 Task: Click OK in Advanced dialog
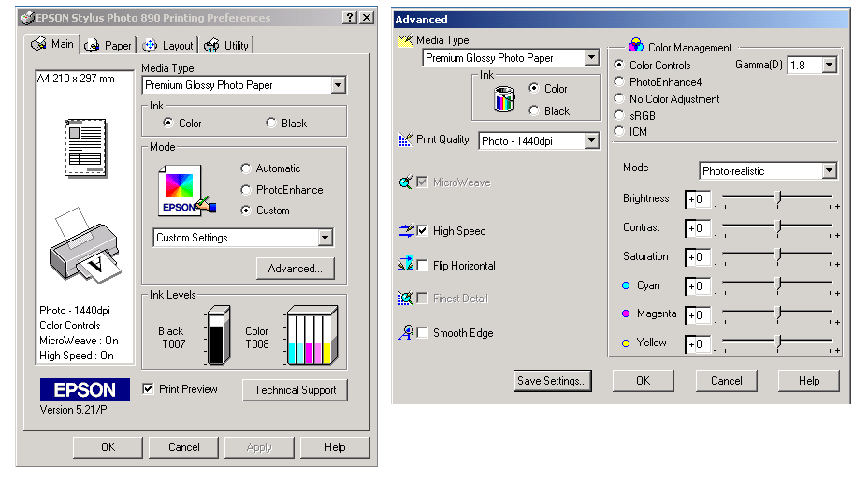coord(643,381)
